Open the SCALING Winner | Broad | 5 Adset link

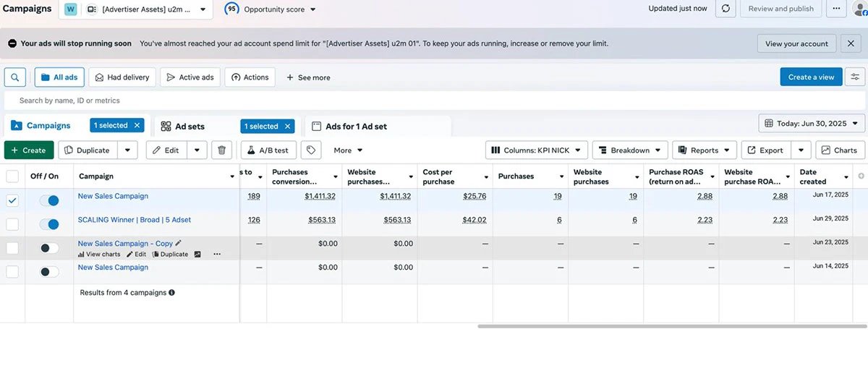click(135, 220)
